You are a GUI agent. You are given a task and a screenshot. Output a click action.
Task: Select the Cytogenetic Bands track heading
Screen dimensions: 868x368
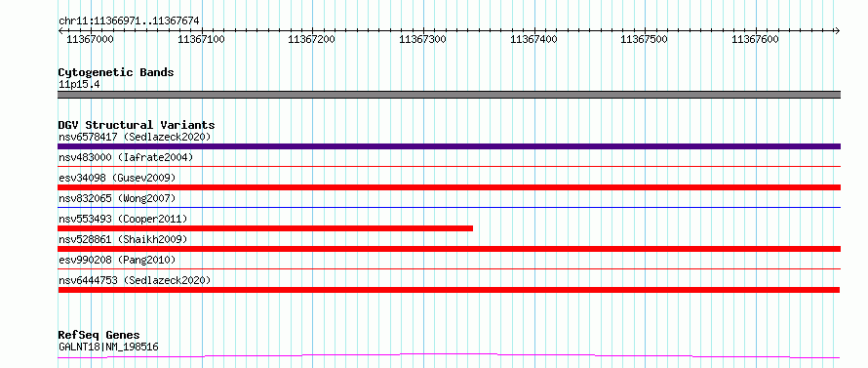pyautogui.click(x=116, y=72)
